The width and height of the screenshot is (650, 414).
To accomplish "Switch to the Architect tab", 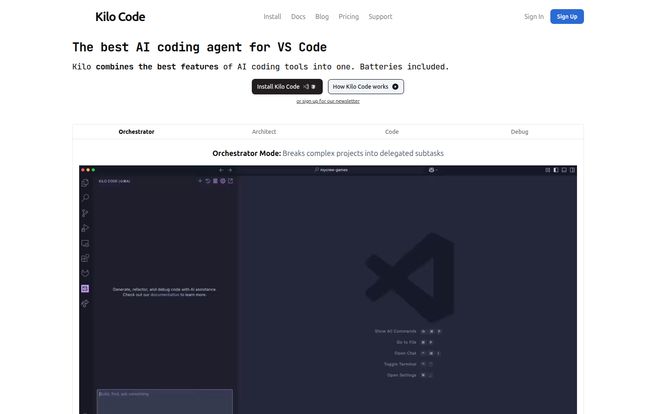I will (264, 132).
